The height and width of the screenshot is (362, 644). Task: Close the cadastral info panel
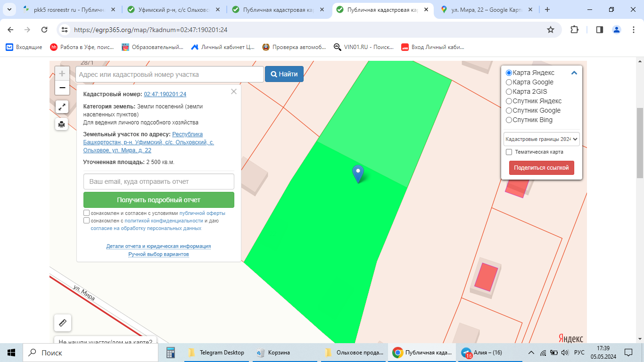point(234,92)
